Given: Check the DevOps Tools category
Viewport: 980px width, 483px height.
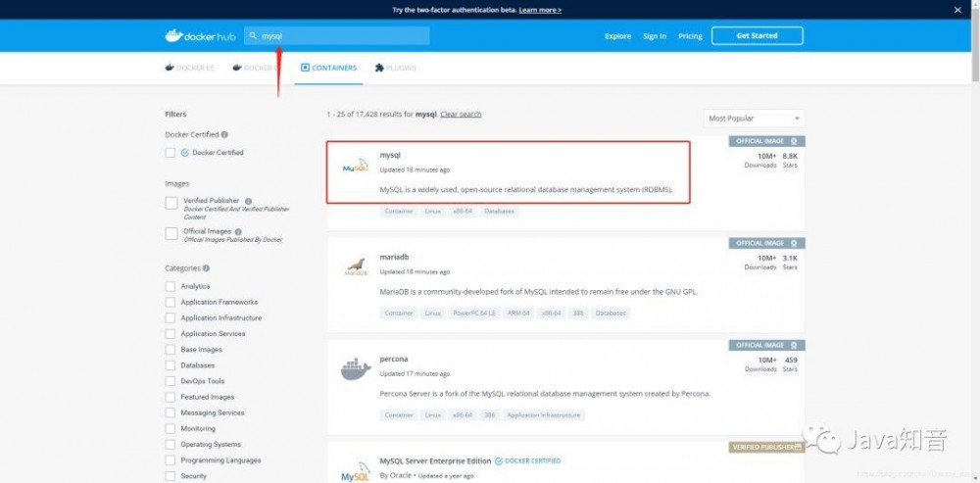Looking at the screenshot, I should [170, 381].
